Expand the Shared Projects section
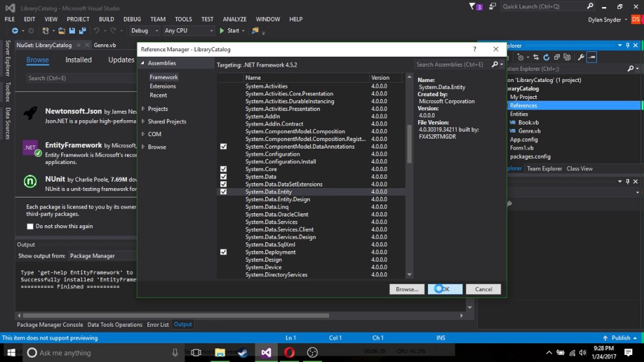The image size is (644, 362). [x=143, y=121]
